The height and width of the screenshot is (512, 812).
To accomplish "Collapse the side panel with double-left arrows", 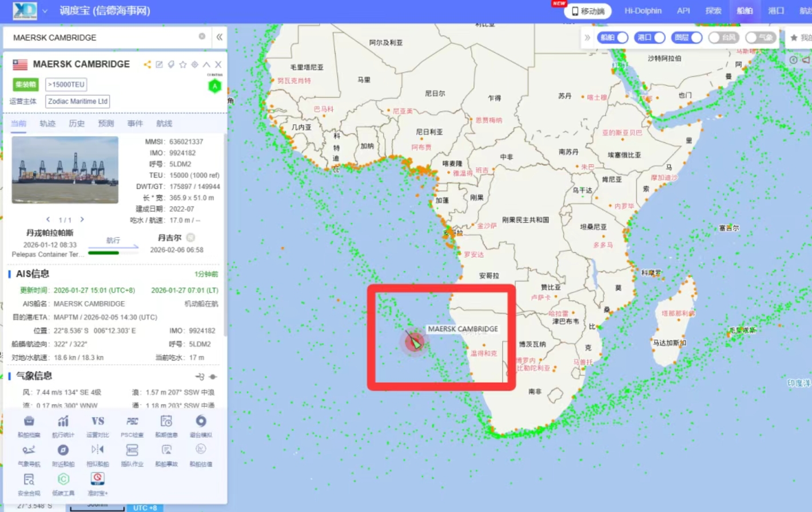I will pos(220,37).
